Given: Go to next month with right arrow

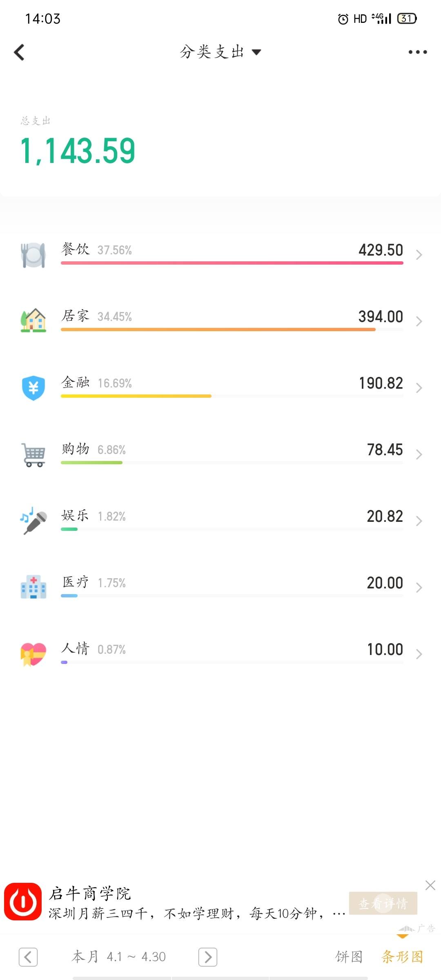Looking at the screenshot, I should pyautogui.click(x=208, y=957).
